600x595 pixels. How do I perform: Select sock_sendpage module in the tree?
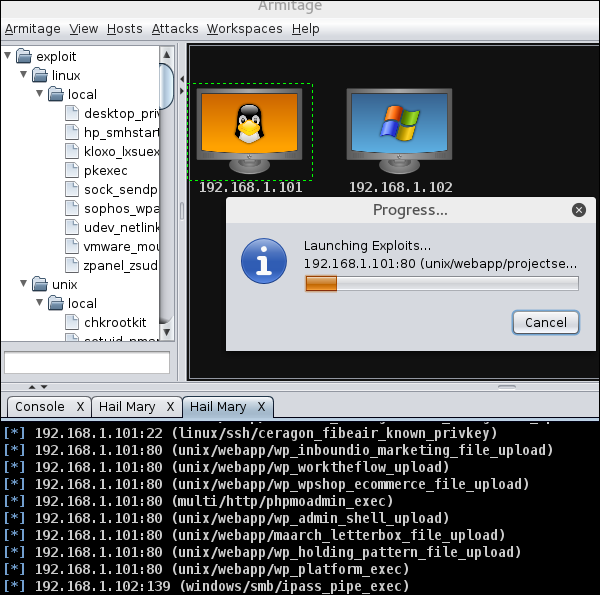(120, 189)
